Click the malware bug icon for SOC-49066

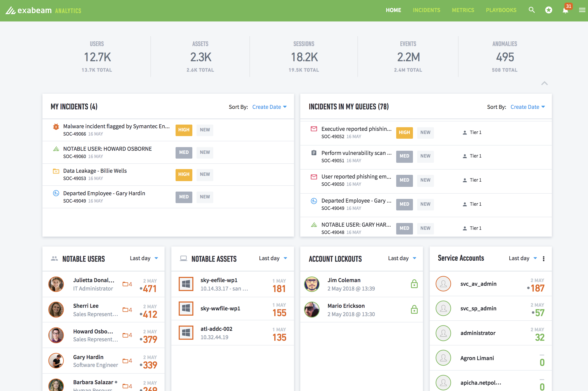56,127
